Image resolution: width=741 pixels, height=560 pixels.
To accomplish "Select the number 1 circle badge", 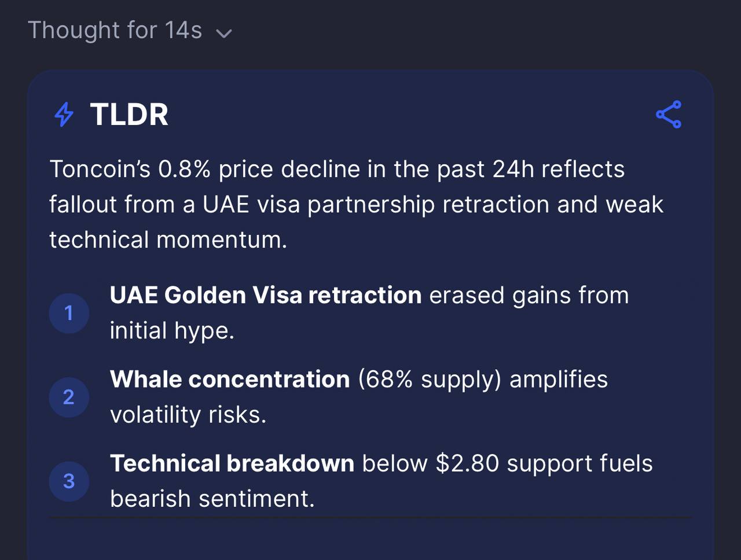I will coord(69,313).
